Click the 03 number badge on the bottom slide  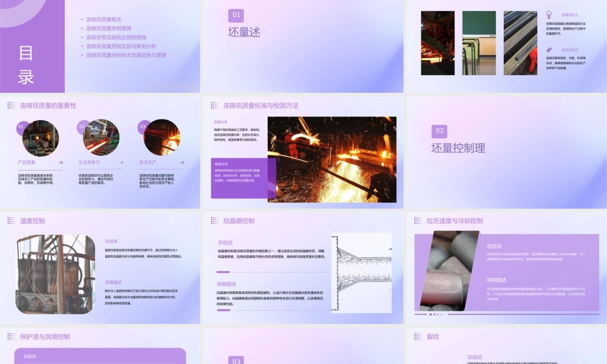(x=236, y=360)
